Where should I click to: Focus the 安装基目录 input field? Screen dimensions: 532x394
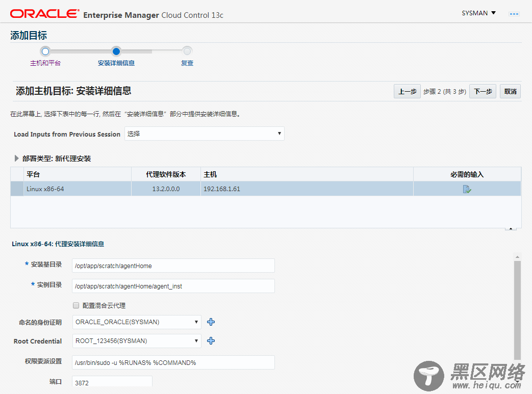pos(173,266)
